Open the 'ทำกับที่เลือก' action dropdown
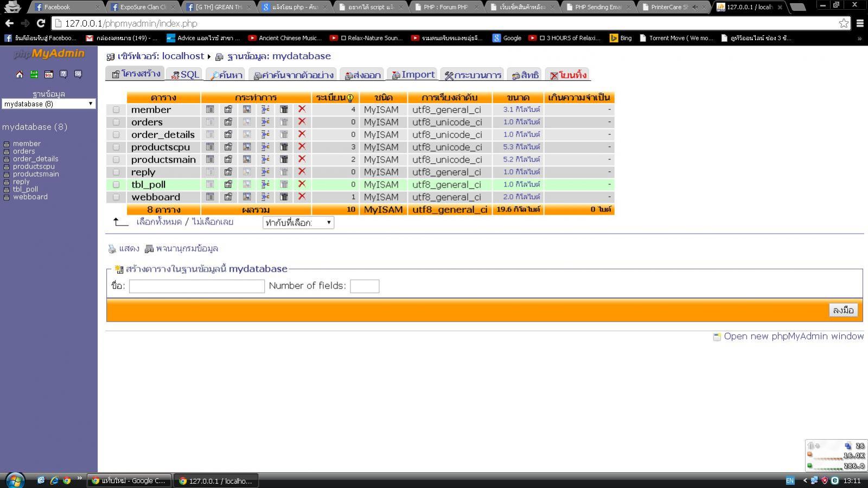868x488 pixels. [x=298, y=222]
